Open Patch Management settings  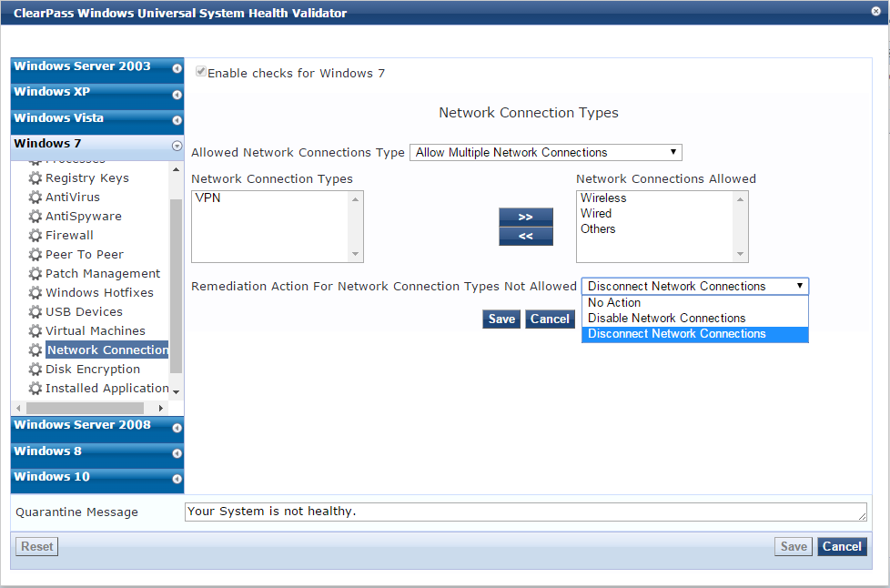[103, 274]
